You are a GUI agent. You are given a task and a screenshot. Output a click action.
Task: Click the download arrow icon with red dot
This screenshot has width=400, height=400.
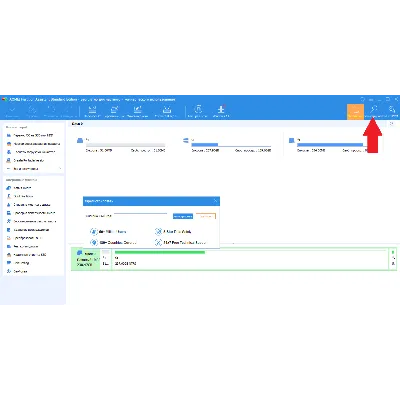(221, 109)
